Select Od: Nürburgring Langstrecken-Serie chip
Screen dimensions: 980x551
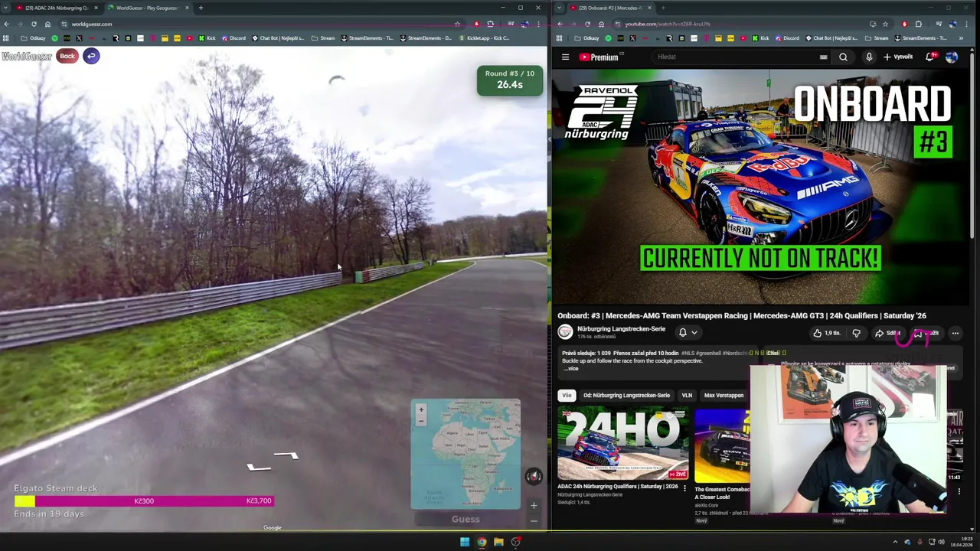(x=626, y=396)
